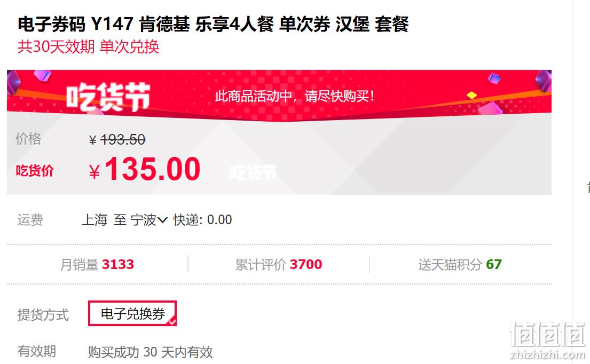
Task: Click the red subtitle 共30天效期 单次兑换
Action: coord(89,47)
